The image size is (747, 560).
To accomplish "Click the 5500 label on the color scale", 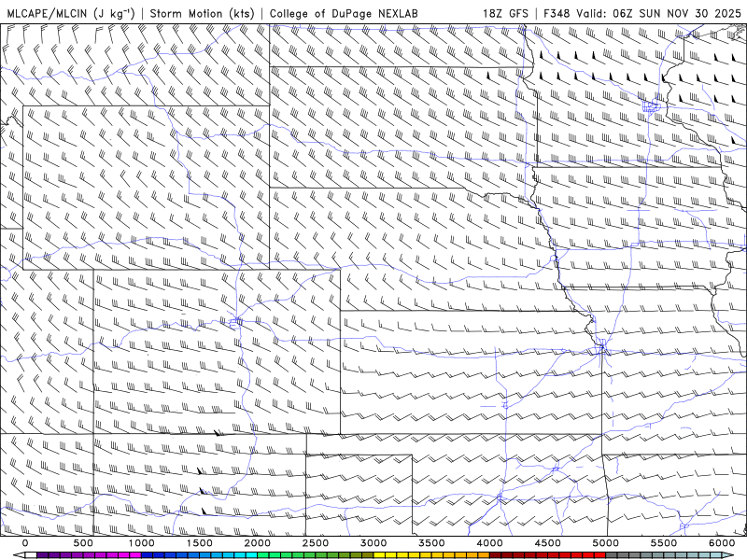I will point(664,543).
